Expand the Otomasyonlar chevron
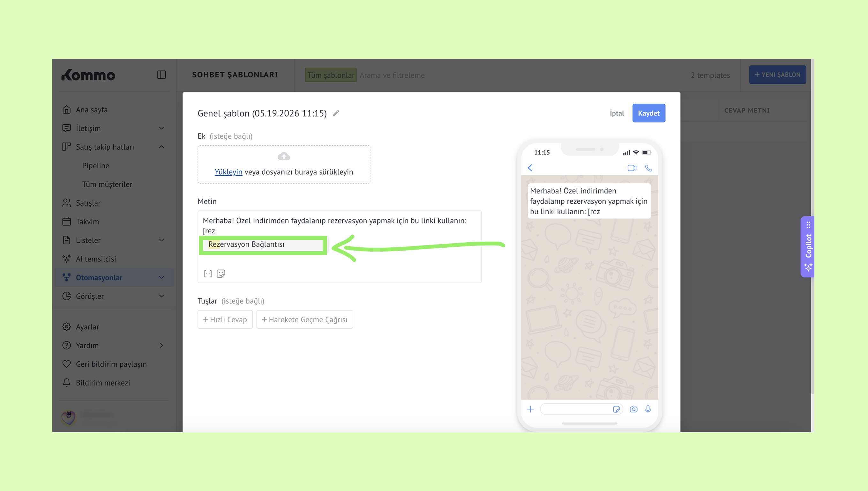The image size is (868, 491). click(162, 277)
